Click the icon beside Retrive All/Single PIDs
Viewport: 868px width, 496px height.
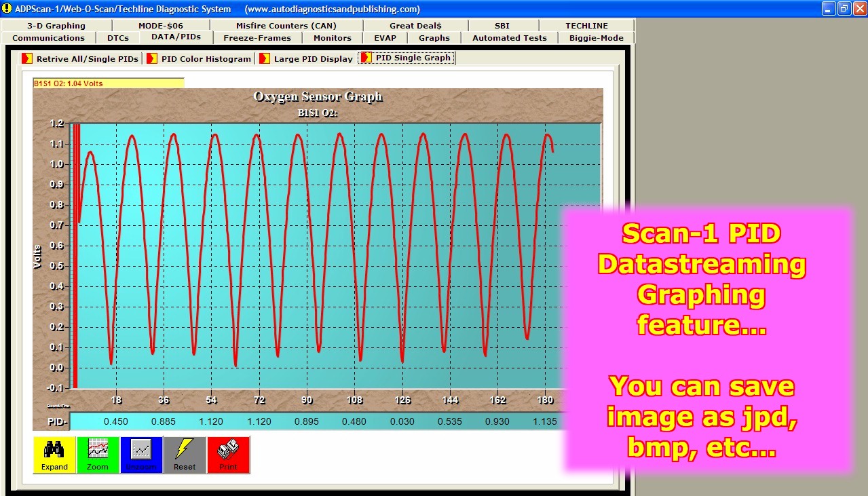(x=27, y=58)
